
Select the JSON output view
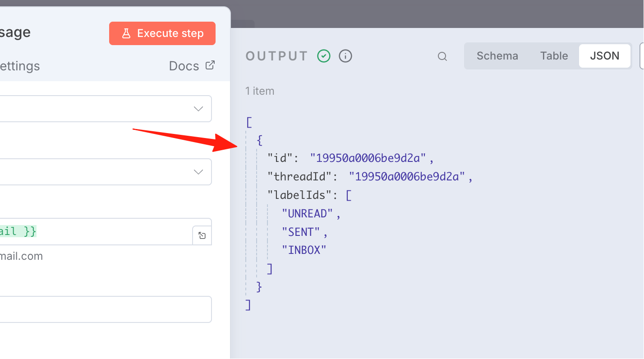(x=605, y=56)
